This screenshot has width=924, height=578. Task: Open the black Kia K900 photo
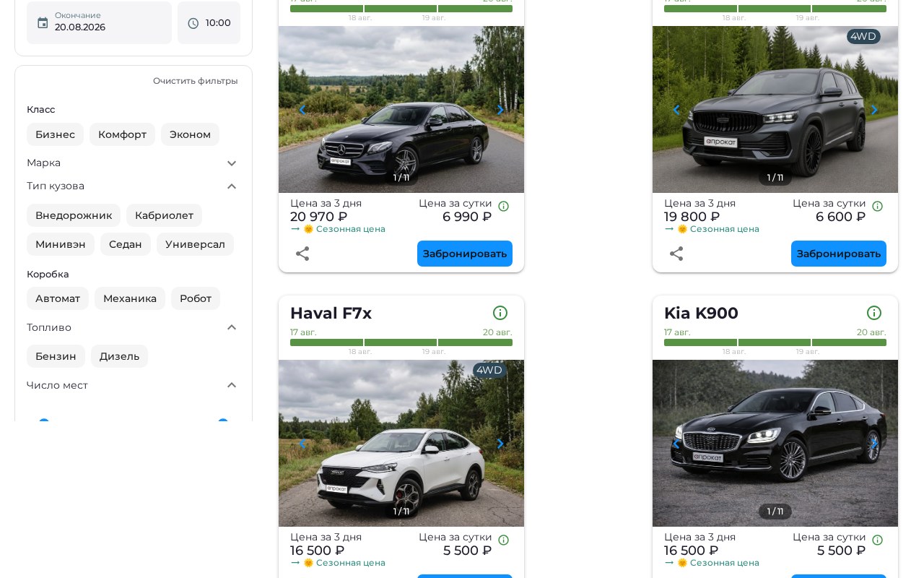click(775, 443)
